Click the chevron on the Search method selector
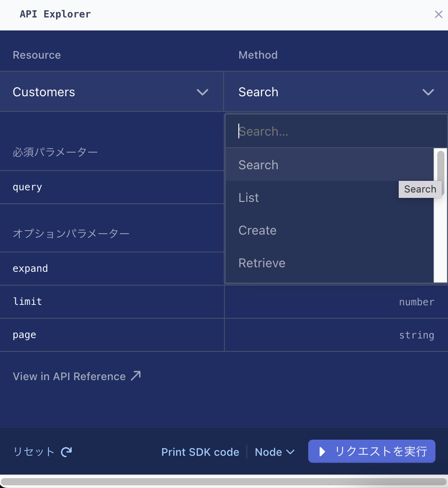 tap(428, 92)
